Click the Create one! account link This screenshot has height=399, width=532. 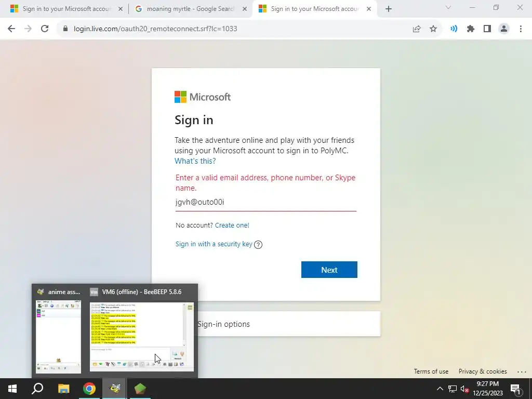pyautogui.click(x=232, y=225)
